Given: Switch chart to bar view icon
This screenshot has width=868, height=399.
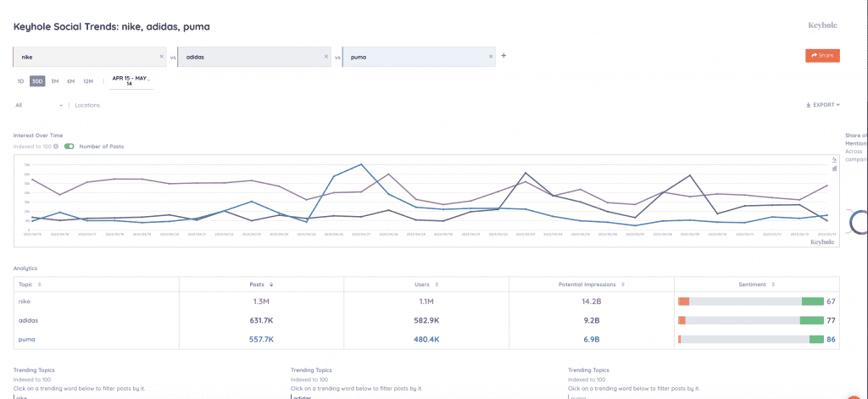Looking at the screenshot, I should click(x=835, y=169).
